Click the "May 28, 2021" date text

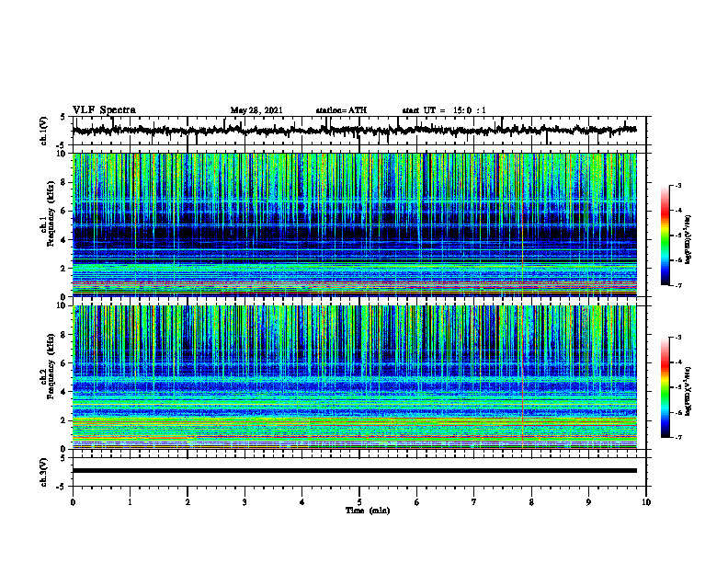(x=256, y=110)
